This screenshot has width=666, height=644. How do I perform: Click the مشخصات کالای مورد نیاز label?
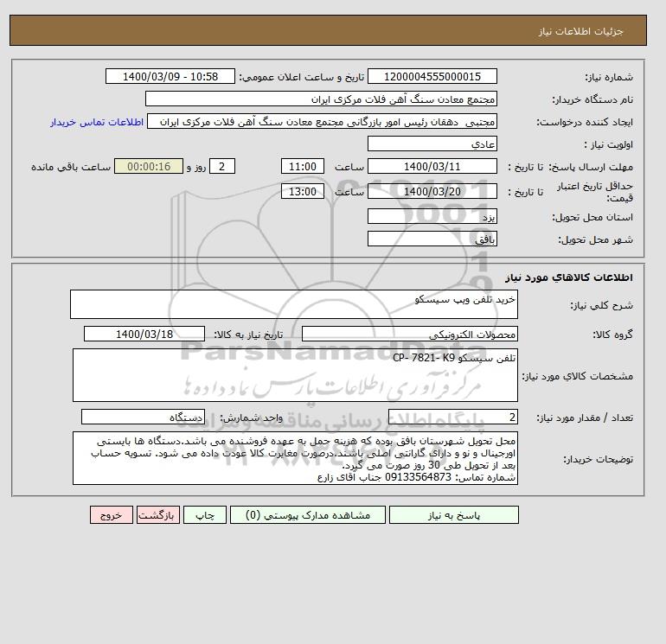[578, 376]
